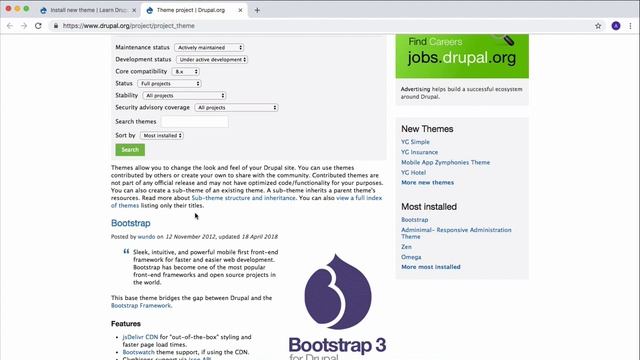Open Zen theme link
Viewport: 640px width, 360px height.
(x=406, y=247)
